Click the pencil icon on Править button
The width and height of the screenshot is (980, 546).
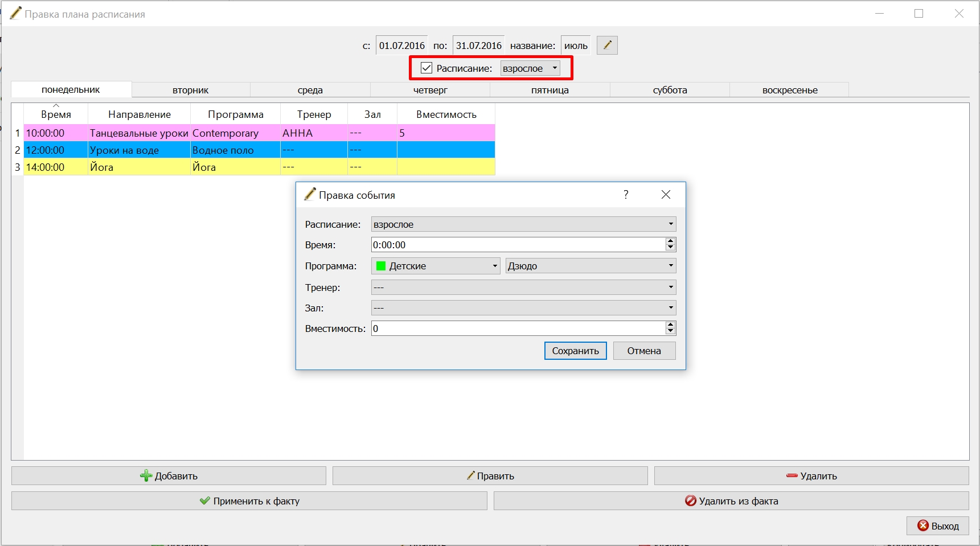coord(470,475)
